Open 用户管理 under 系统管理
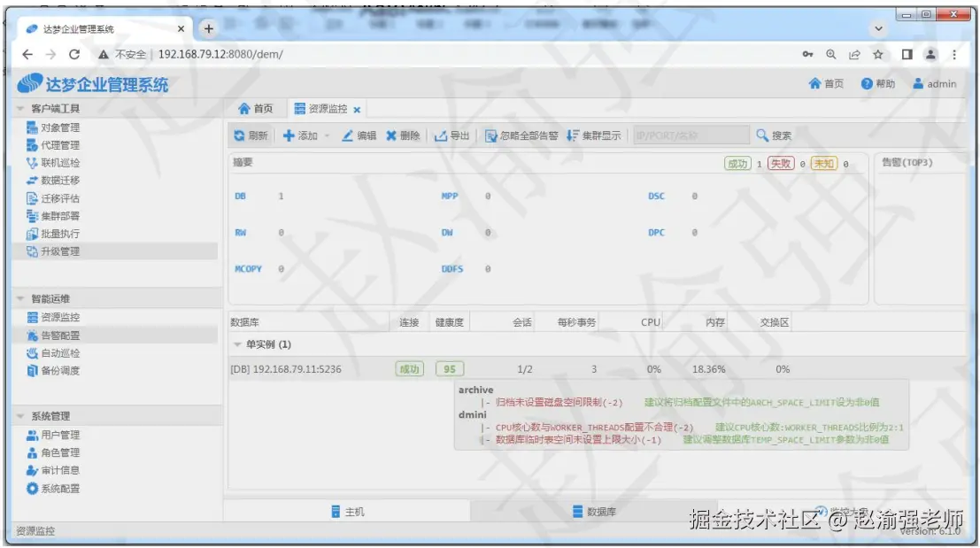The width and height of the screenshot is (980, 548). click(52, 435)
